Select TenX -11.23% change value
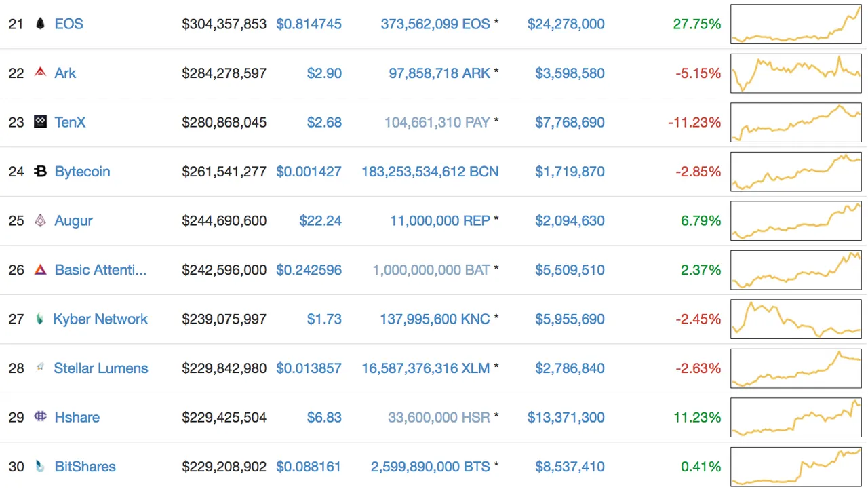This screenshot has height=489, width=868. coord(694,122)
